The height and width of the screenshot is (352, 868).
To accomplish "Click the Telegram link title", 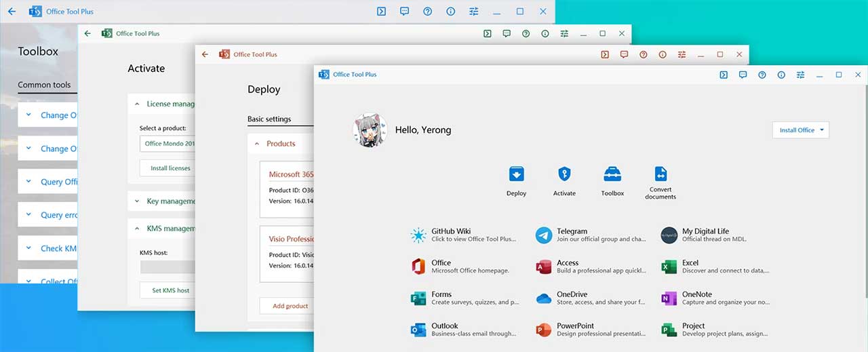I will click(x=572, y=231).
